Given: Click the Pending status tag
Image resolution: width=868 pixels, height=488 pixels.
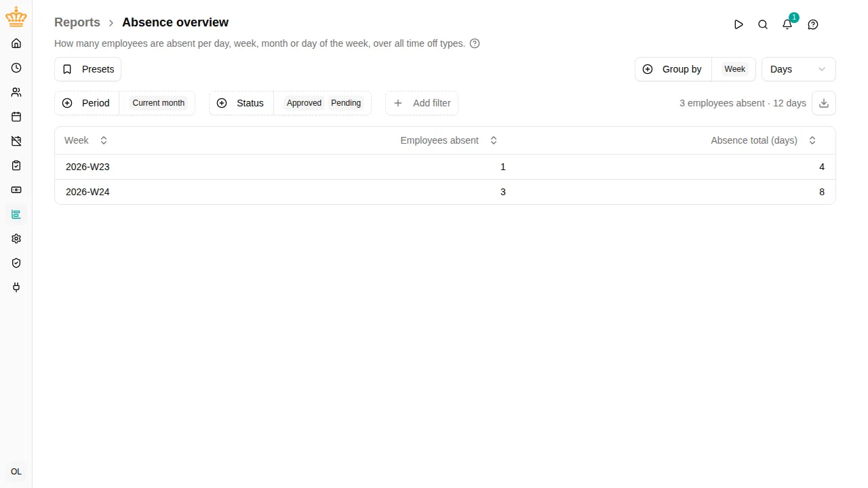Looking at the screenshot, I should coord(346,103).
